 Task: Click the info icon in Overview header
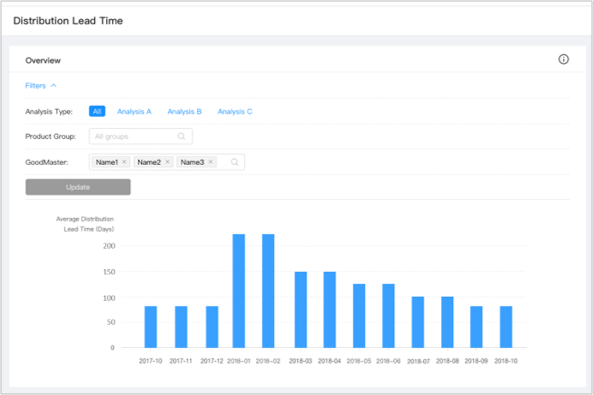click(x=564, y=59)
